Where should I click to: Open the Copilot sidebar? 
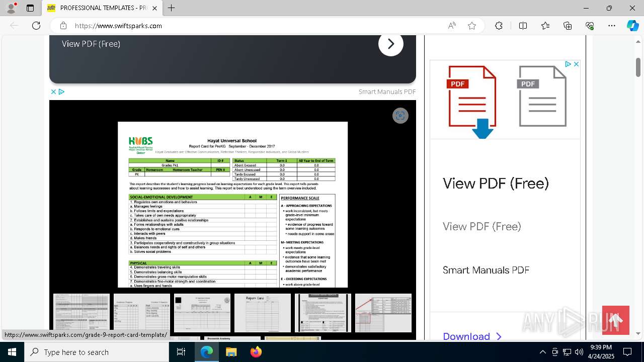click(x=632, y=26)
